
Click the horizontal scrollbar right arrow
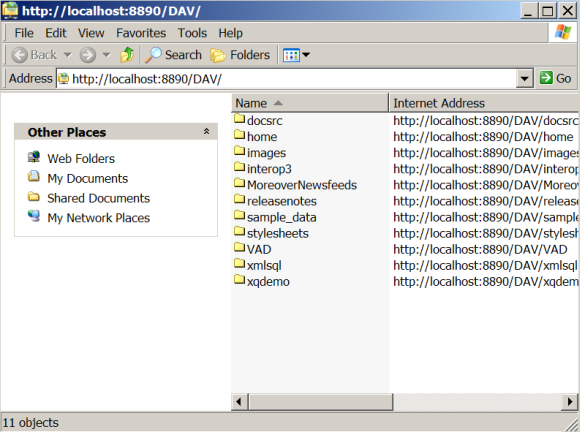[570, 401]
